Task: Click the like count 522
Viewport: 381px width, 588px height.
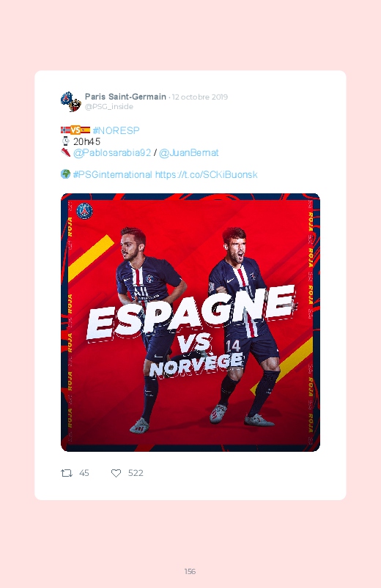Action: click(136, 473)
